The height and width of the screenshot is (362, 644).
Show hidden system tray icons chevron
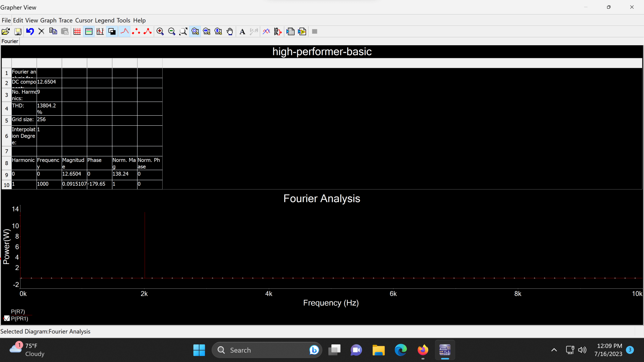point(554,350)
